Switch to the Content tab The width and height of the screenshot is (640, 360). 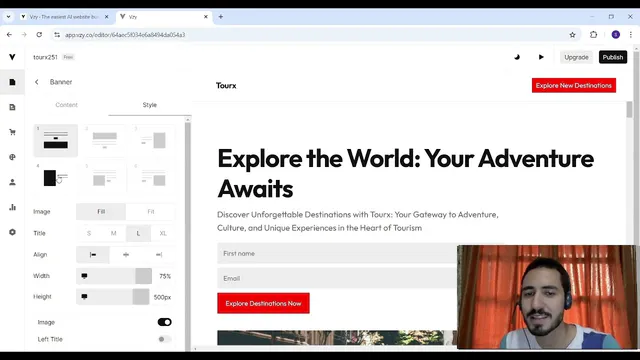[67, 105]
